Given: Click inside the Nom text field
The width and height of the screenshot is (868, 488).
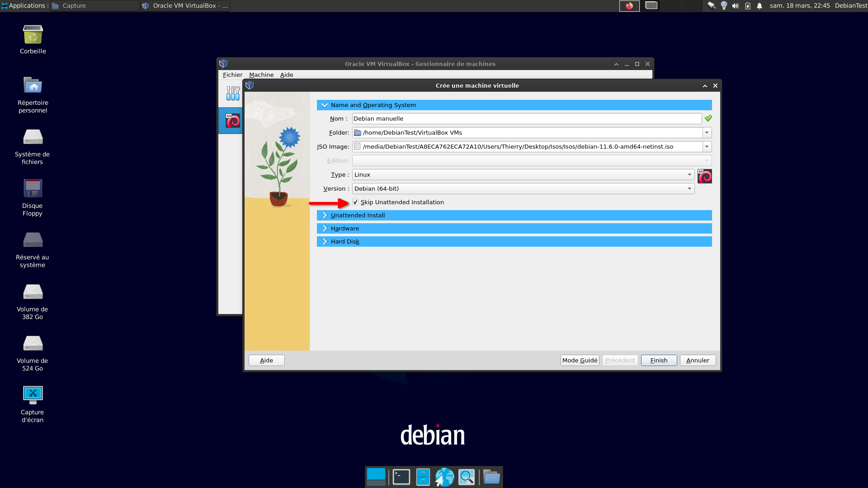Looking at the screenshot, I should (x=527, y=119).
